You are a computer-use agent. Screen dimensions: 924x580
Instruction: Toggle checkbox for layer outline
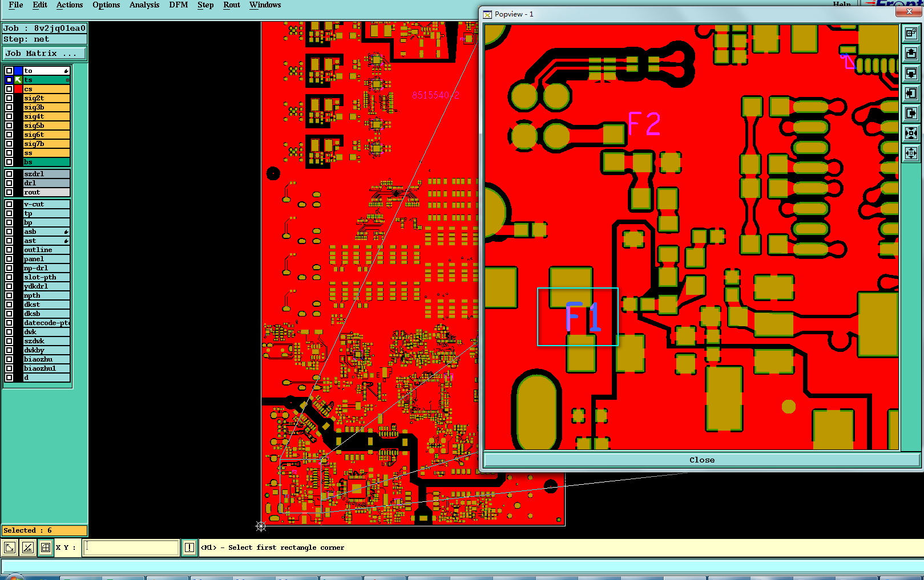pyautogui.click(x=9, y=250)
